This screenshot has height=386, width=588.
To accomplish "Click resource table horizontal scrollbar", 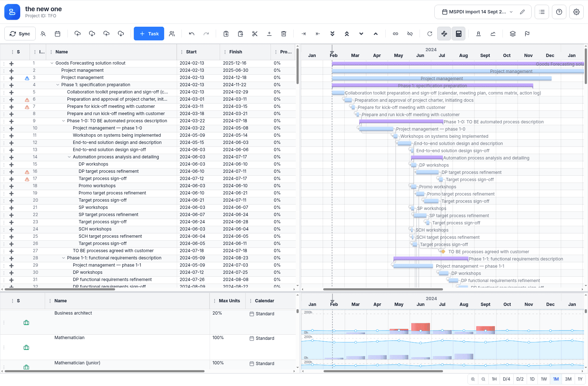I will click(x=105, y=371).
